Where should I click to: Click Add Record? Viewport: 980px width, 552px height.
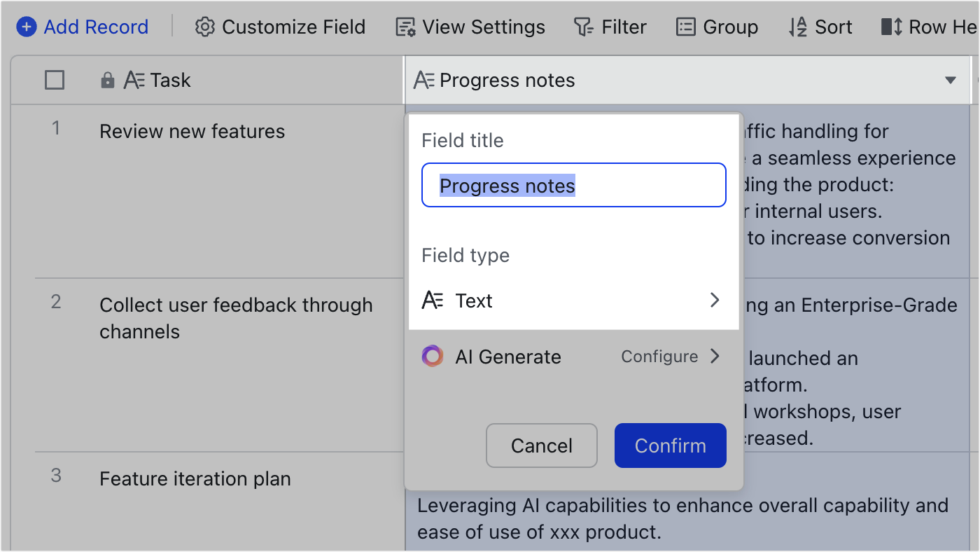(x=96, y=27)
